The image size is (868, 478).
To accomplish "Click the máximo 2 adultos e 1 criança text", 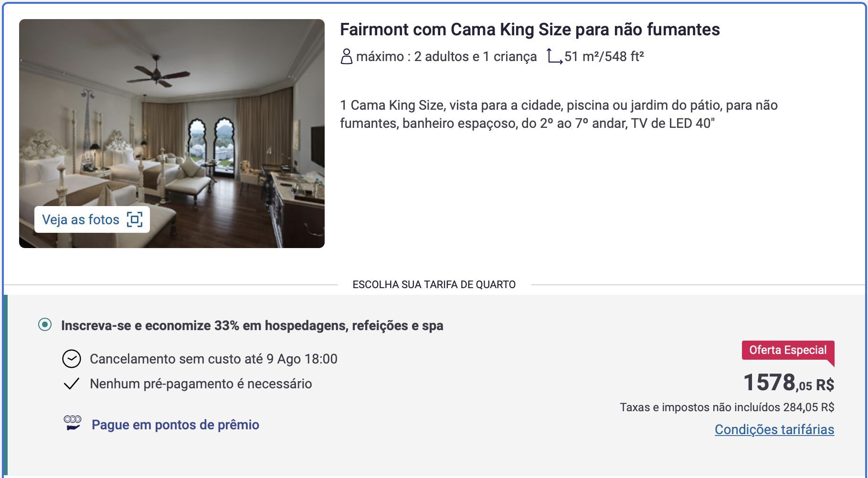I will click(446, 56).
